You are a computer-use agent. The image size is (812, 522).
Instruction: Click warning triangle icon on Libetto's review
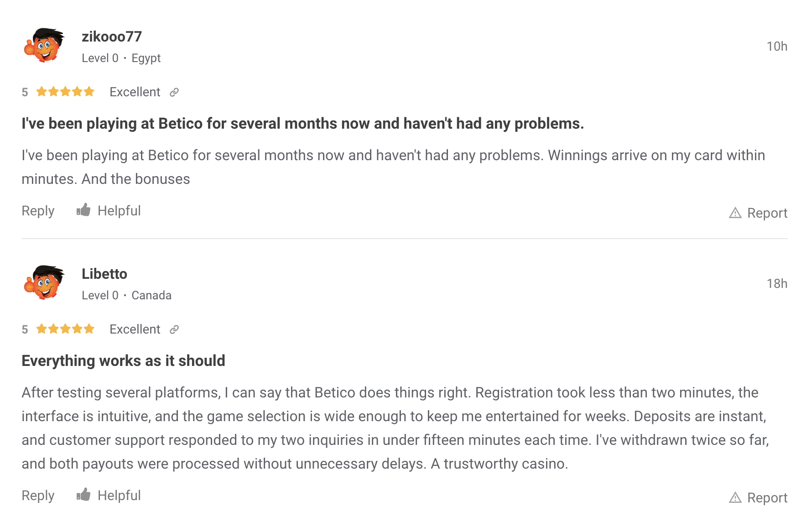pyautogui.click(x=735, y=498)
